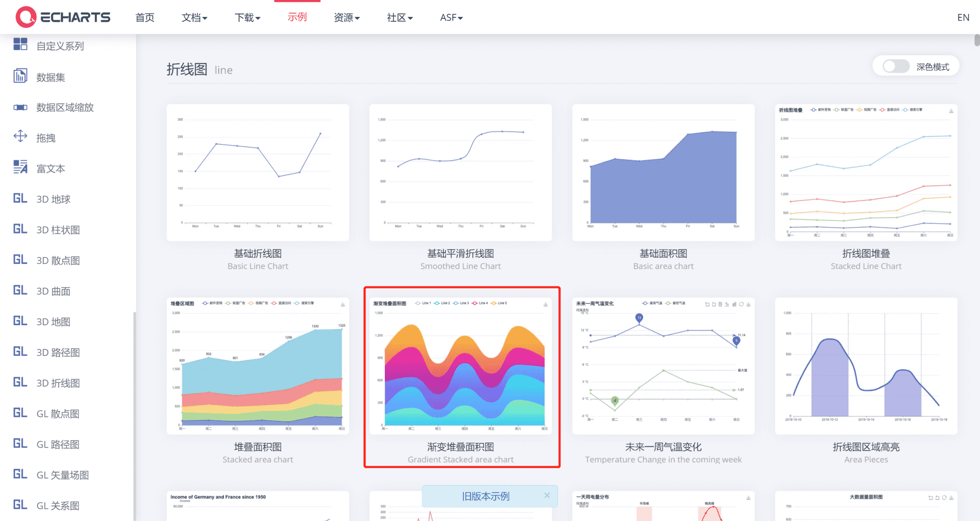Toggle Line 5 legend in gradient chart

pos(499,303)
